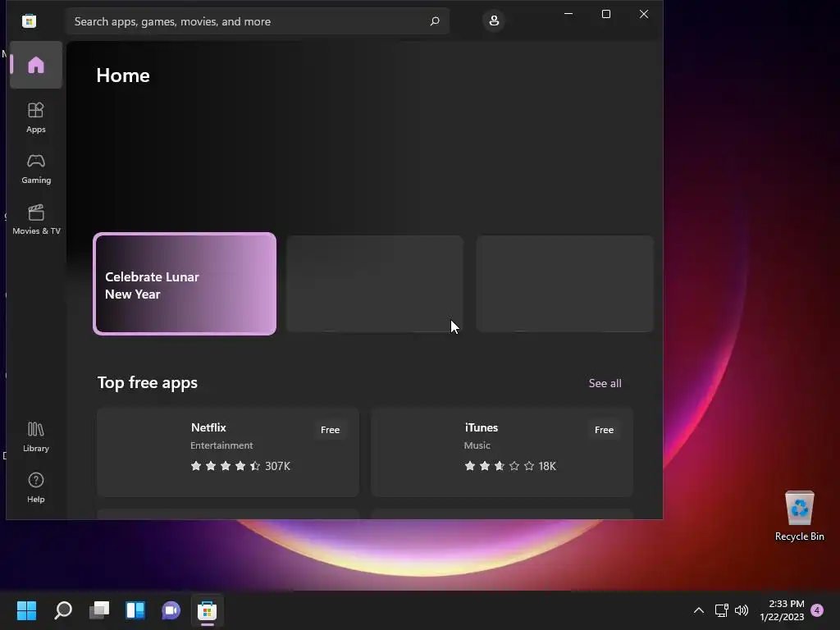Click Microsoft Store taskbar icon

coord(208,610)
